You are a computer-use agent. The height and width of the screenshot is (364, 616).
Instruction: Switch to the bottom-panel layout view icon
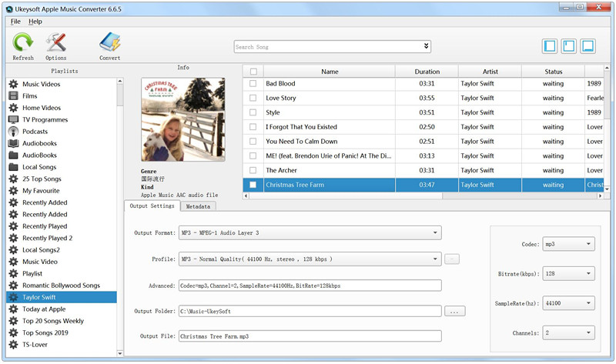click(588, 46)
